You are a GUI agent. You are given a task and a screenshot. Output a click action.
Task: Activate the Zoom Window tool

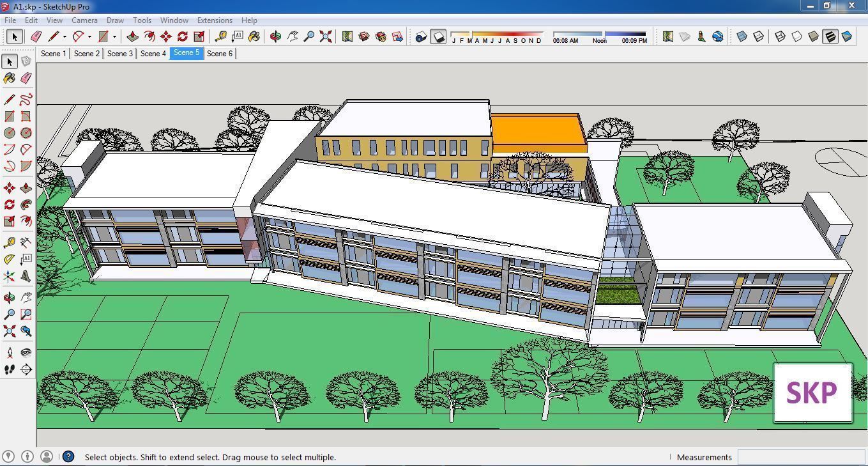click(x=26, y=315)
